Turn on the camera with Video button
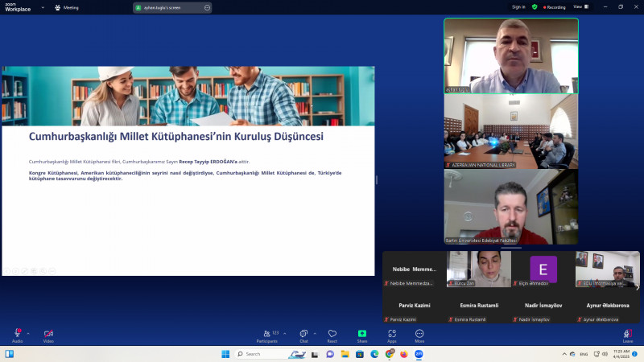Screen dimensions: 644x362 [x=47, y=334]
